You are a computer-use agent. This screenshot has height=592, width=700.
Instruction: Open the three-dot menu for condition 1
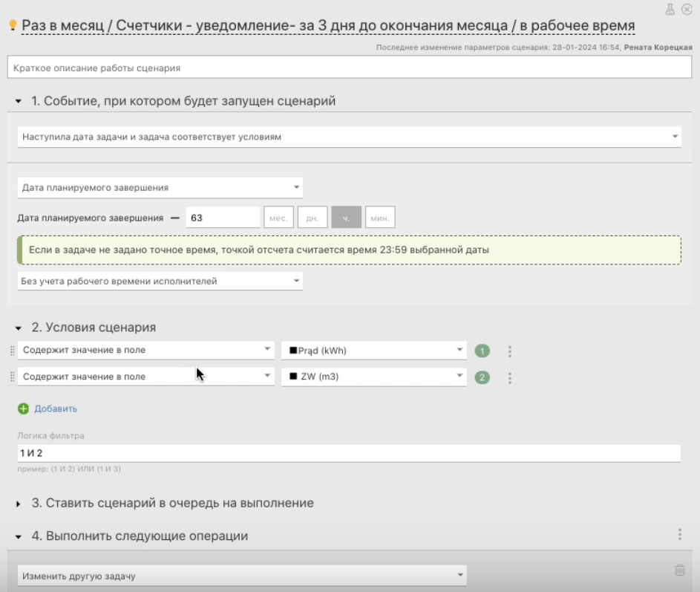coord(509,351)
